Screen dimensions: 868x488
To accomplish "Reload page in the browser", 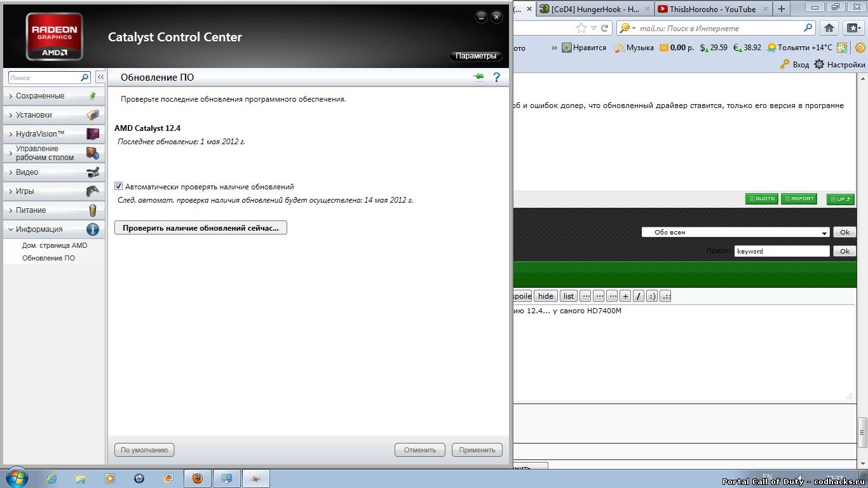I will (x=605, y=28).
